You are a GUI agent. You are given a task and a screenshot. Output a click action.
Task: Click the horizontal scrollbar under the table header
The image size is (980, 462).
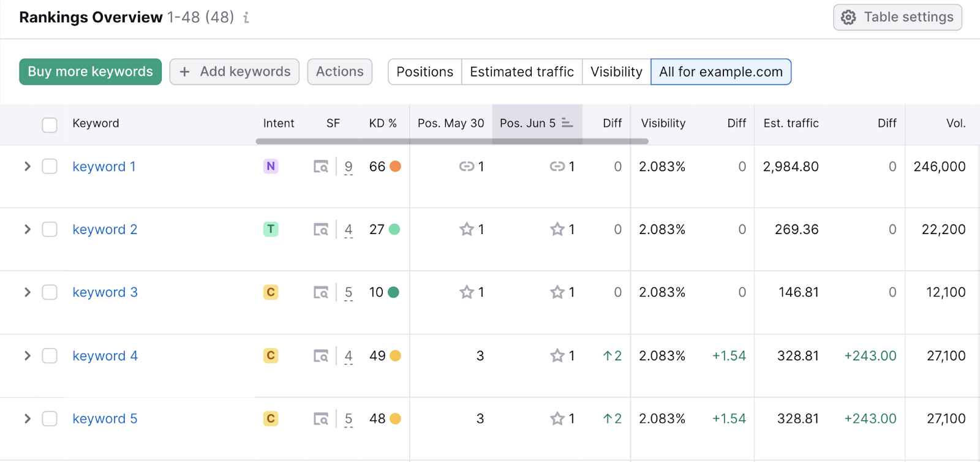[x=452, y=142]
